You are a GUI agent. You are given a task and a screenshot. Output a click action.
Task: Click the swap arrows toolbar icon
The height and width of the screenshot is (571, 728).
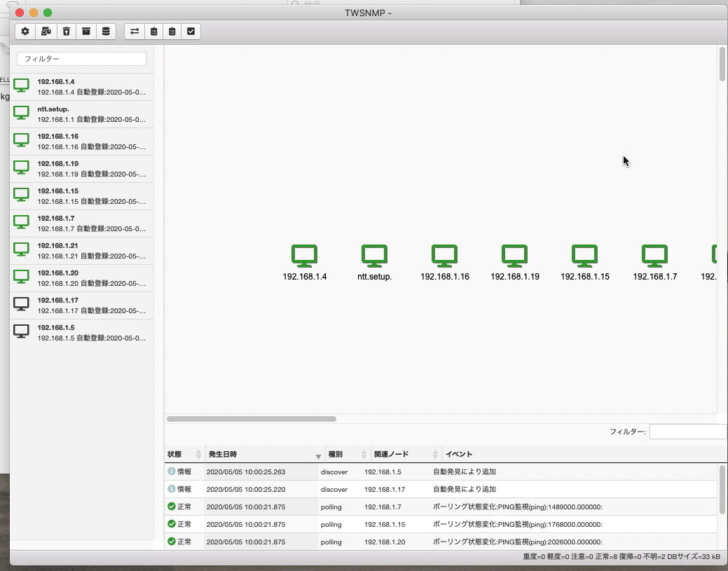point(135,32)
